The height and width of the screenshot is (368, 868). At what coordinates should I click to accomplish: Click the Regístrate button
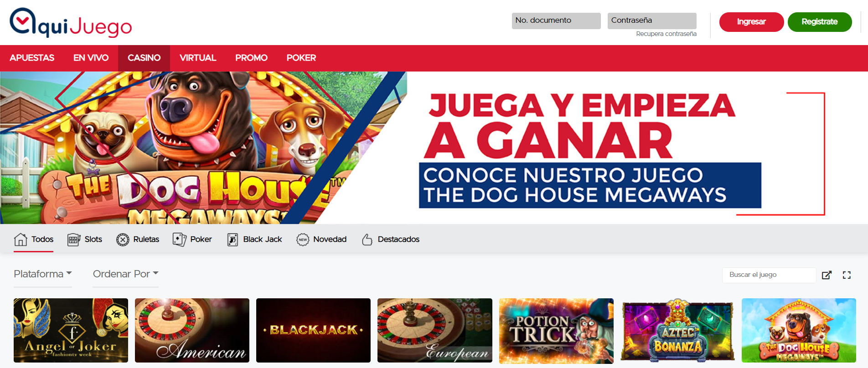click(x=820, y=22)
